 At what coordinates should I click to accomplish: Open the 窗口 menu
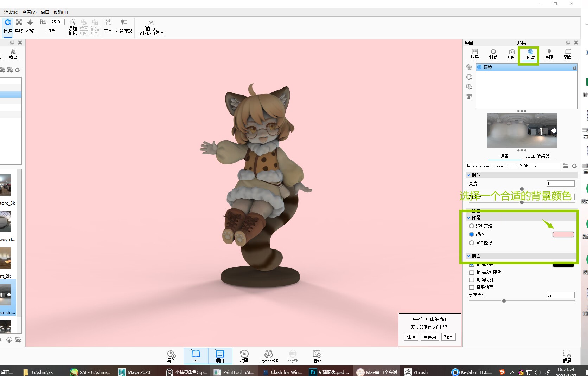[x=45, y=12]
